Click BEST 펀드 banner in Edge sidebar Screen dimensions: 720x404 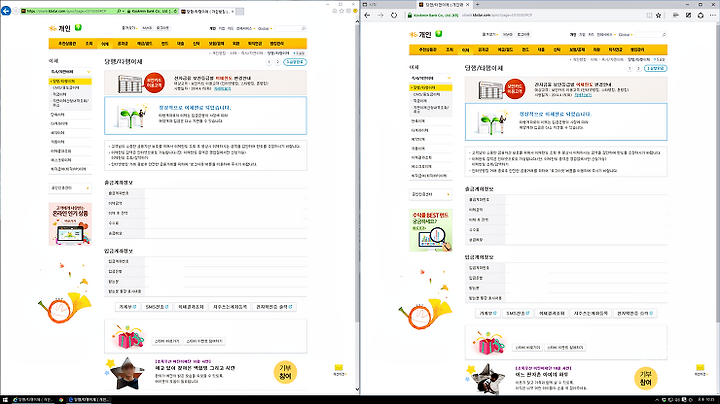point(431,230)
